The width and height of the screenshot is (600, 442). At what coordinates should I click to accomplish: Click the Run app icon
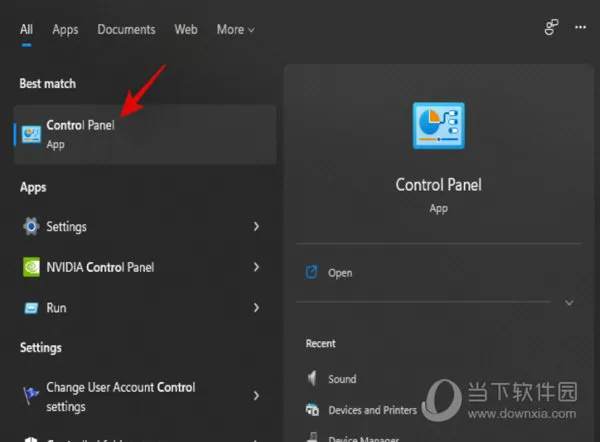click(x=31, y=308)
